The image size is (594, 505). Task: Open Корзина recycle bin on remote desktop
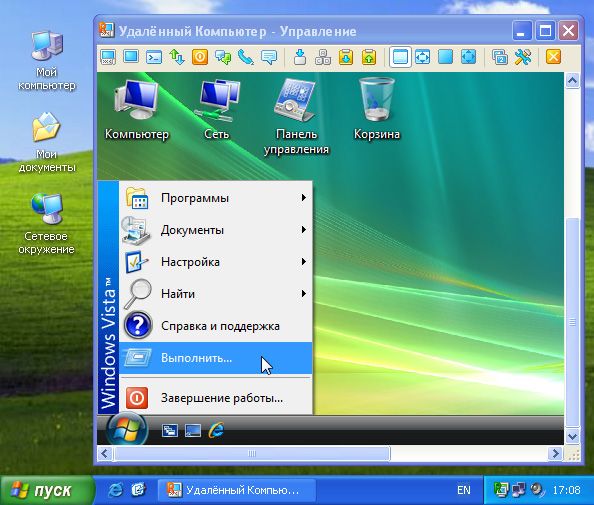point(377,109)
